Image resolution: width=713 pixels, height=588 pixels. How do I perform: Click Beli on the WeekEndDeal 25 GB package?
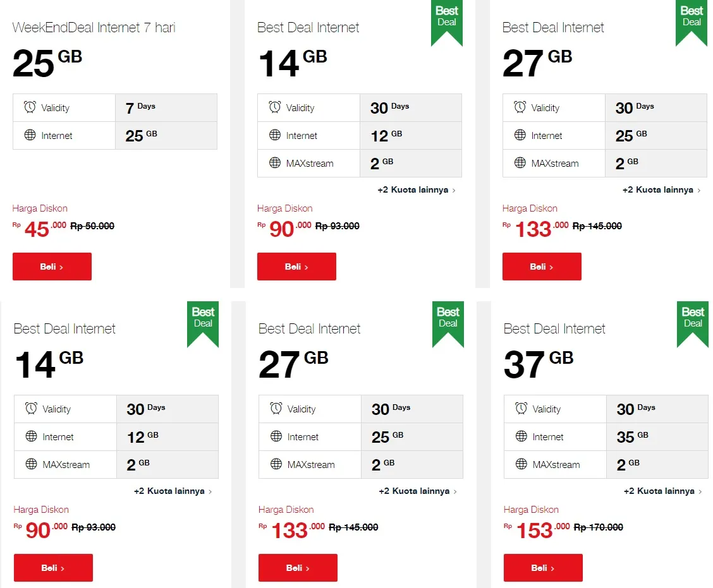point(52,267)
